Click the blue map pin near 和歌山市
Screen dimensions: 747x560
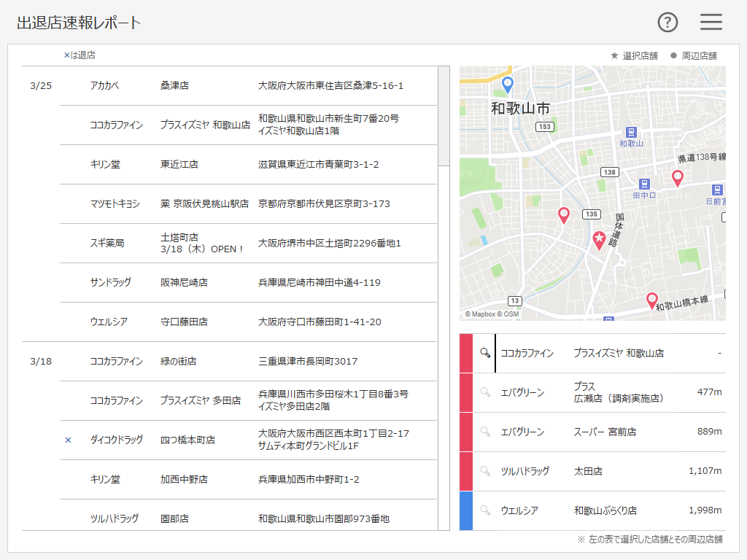(508, 85)
